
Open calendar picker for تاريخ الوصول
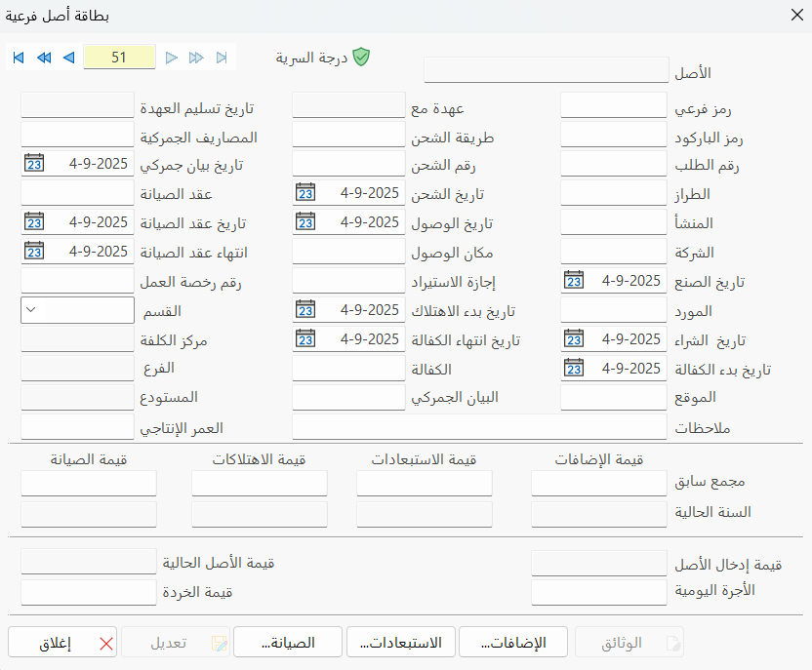tap(305, 222)
